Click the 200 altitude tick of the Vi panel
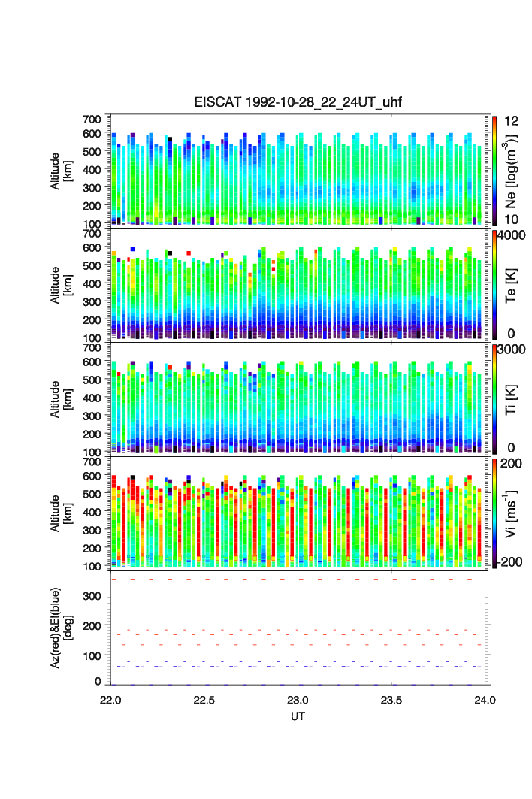Viewport: 532px width, 799px height. pos(92,548)
